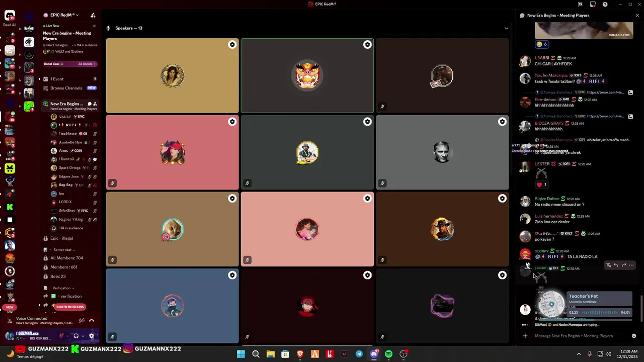The image size is (644, 362).
Task: Click the invite people icon beside EPIC RedM
Action: (93, 15)
